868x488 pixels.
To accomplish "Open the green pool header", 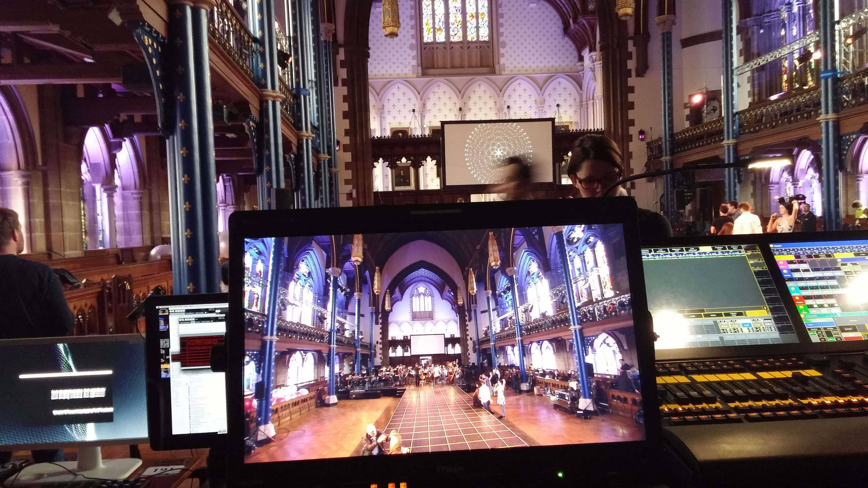I will [803, 309].
